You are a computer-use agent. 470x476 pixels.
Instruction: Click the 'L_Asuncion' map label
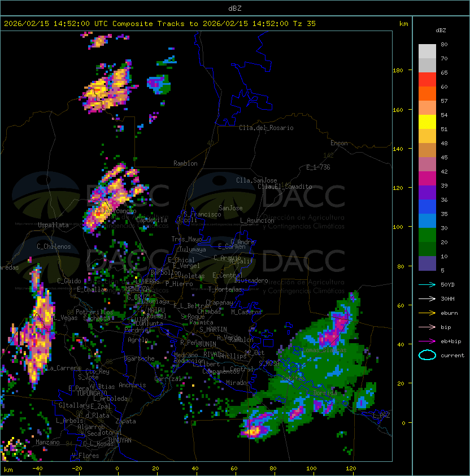click(257, 220)
